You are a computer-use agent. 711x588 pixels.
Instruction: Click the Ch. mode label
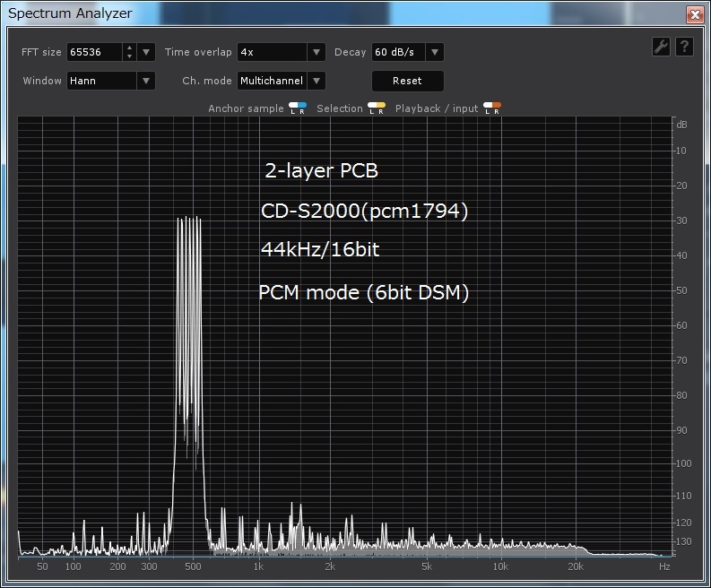(x=207, y=81)
